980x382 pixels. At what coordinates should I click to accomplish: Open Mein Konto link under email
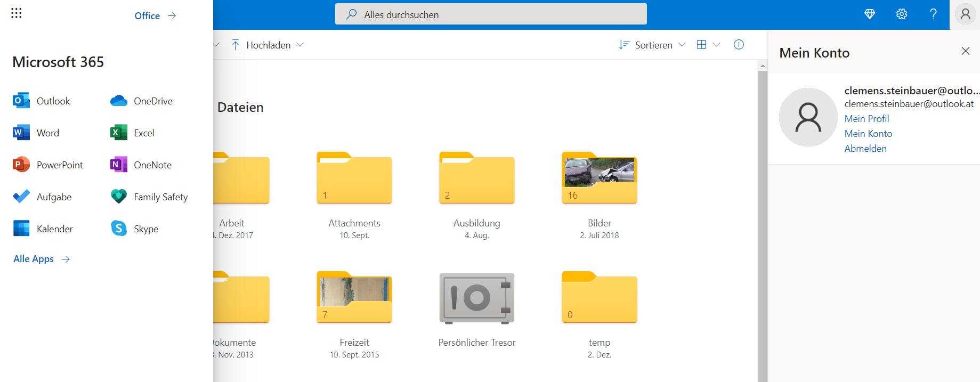[x=868, y=134]
